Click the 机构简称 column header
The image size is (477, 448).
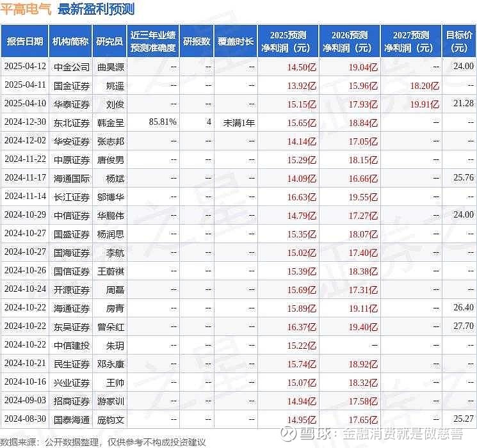click(70, 42)
